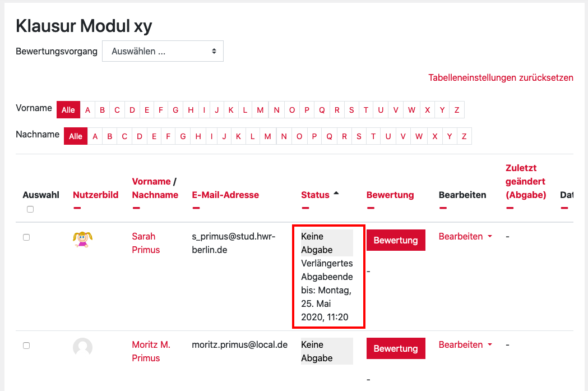
Task: Filter Nachname by letter P
Action: (x=314, y=136)
